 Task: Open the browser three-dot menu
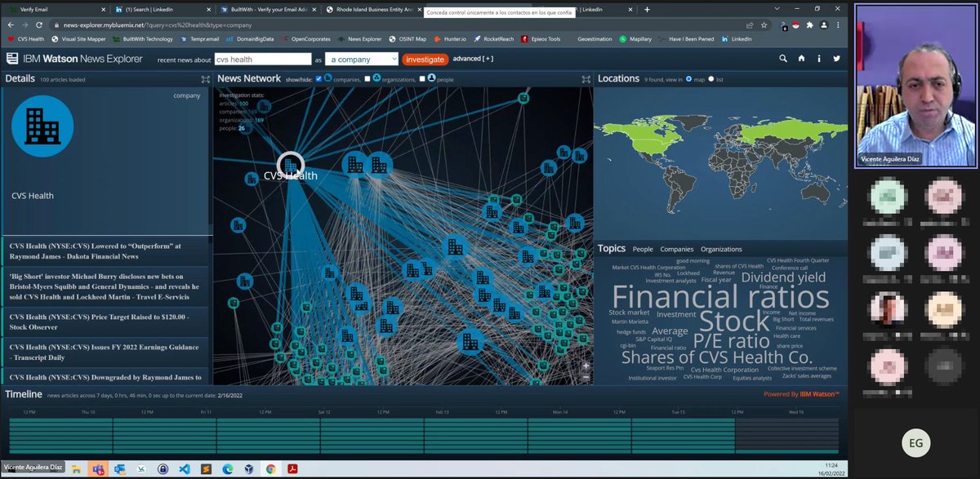point(838,25)
